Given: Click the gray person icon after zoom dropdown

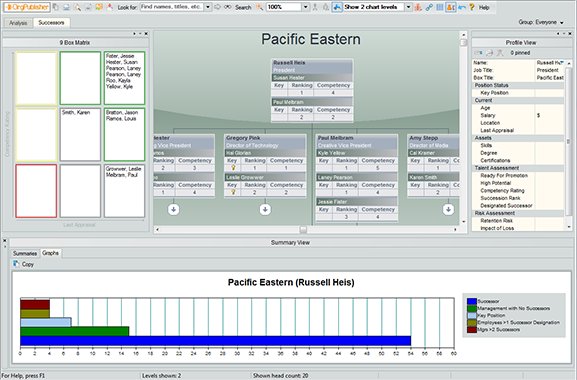Looking at the screenshot, I should [x=315, y=7].
